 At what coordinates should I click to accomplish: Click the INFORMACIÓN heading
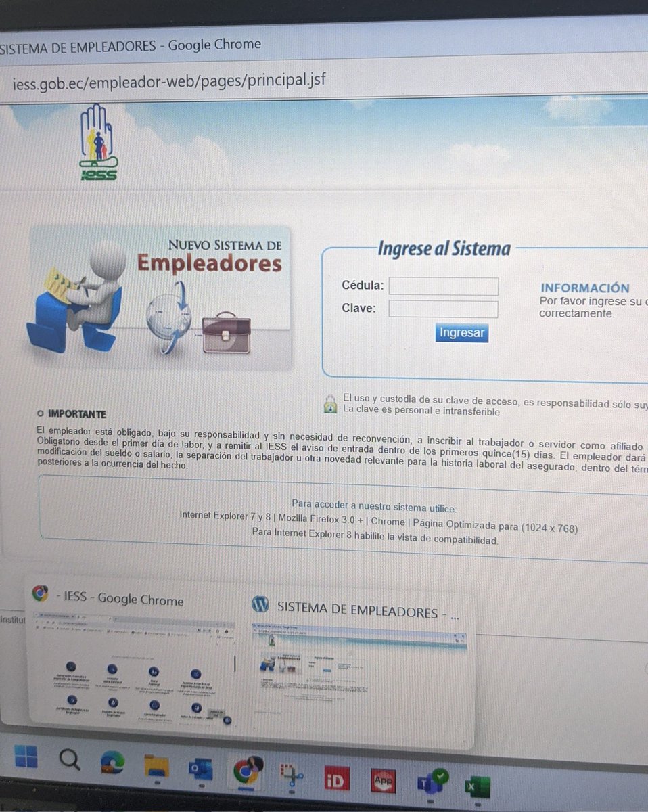pyautogui.click(x=585, y=288)
